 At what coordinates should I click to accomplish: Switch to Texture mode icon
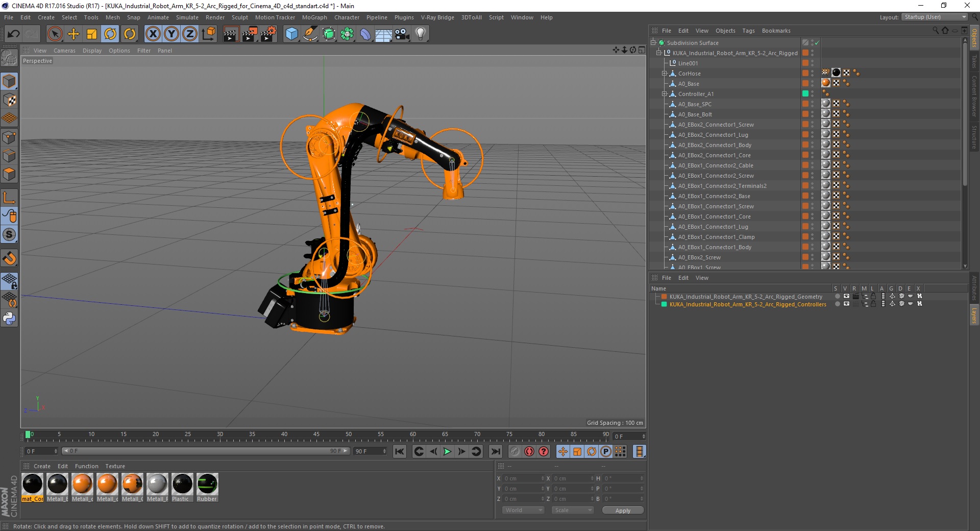[9, 100]
